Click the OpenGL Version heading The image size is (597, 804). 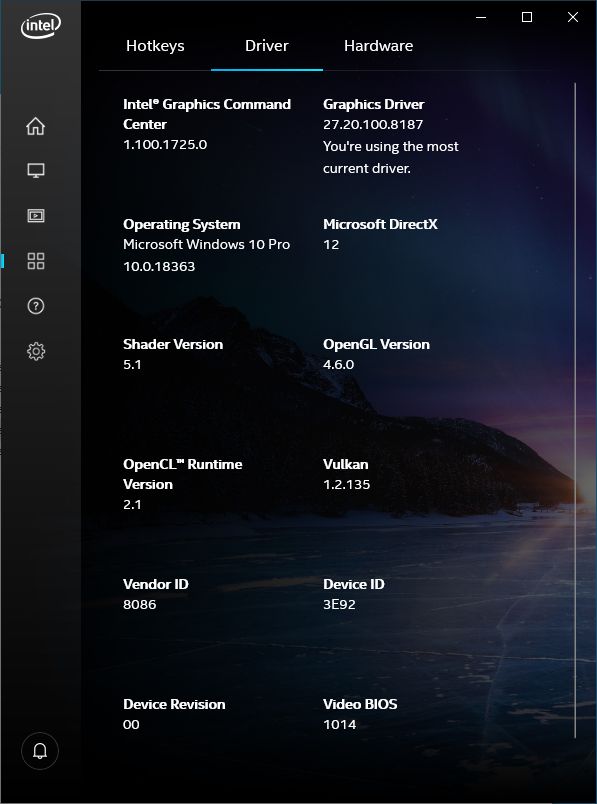[x=376, y=345]
